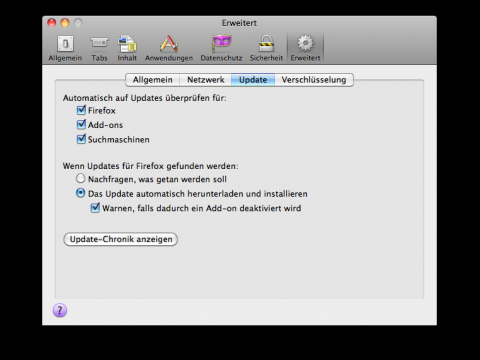Select 'Nachfragen, was getan werden soll' option
Image resolution: width=480 pixels, height=360 pixels.
80,179
